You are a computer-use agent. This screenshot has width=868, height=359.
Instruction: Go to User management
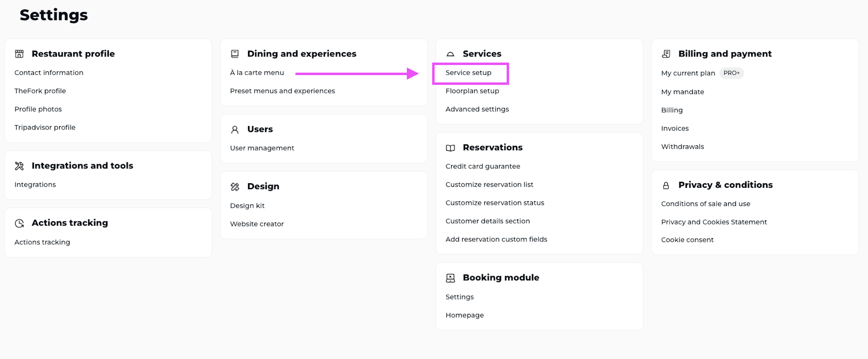pos(262,148)
